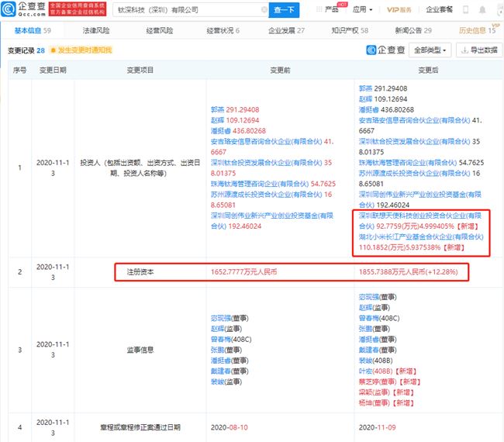Open 郭燕 link in the 变更前 column
Viewport: 504px width, 442px height.
[217, 110]
